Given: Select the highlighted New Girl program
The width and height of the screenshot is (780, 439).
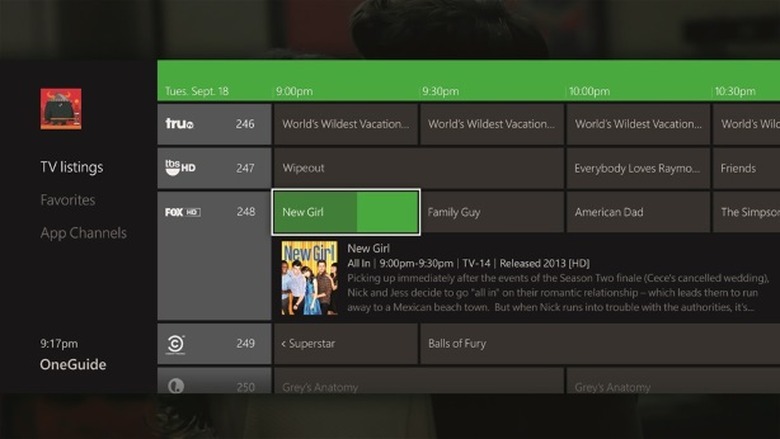Looking at the screenshot, I should (x=345, y=212).
